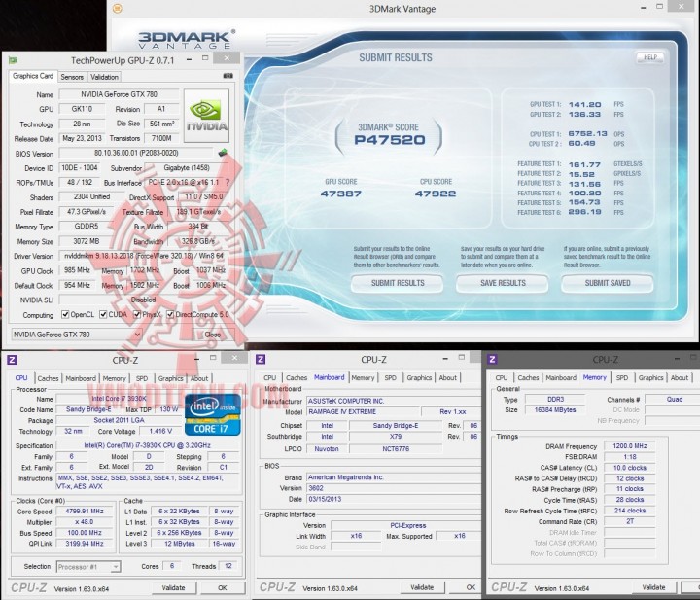Image resolution: width=700 pixels, height=600 pixels.
Task: Click Validate in the CPU-Z CPU window
Action: [x=174, y=588]
